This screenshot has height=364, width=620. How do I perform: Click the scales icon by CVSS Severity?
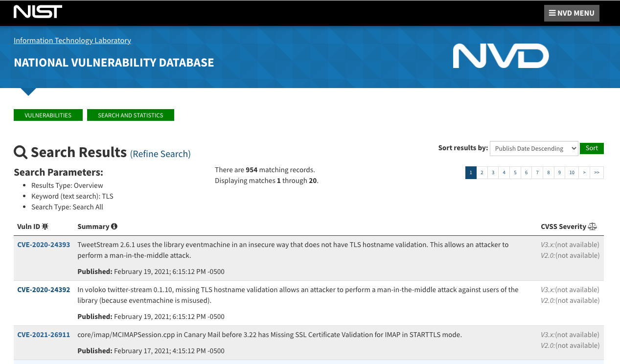[593, 227]
